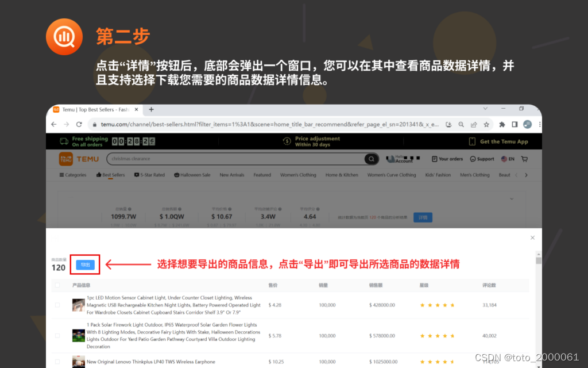Click the Solar Firework Light product thumbnail

pos(78,335)
